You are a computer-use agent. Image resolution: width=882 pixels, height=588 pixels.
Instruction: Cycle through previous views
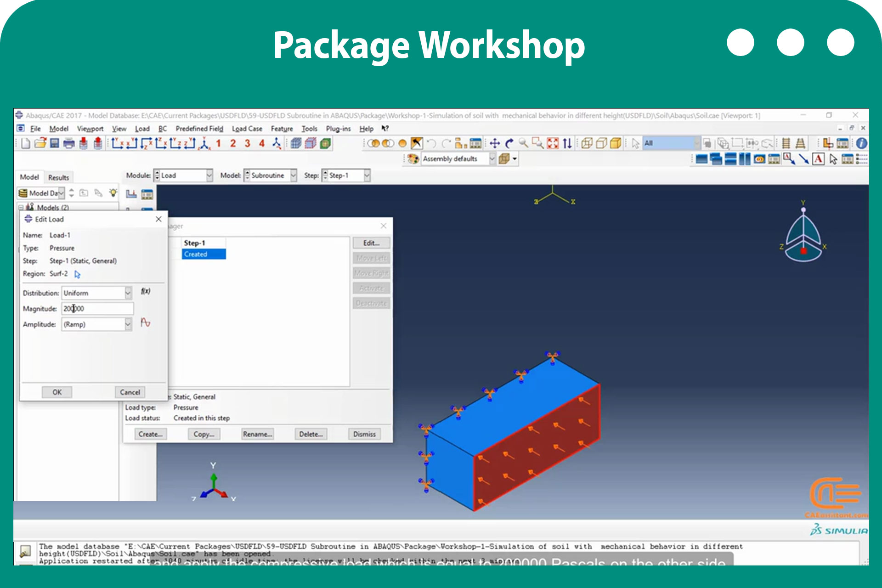point(567,143)
